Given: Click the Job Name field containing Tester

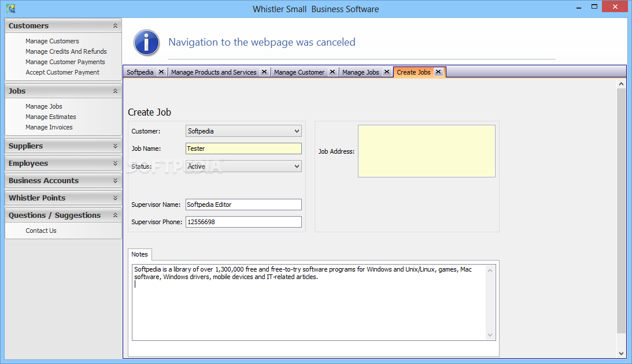Looking at the screenshot, I should (243, 148).
